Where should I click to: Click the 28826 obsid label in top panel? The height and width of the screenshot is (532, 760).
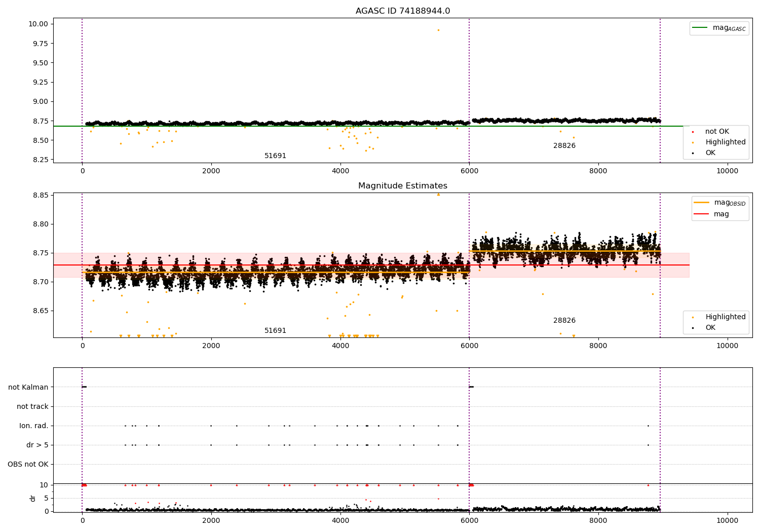(564, 146)
